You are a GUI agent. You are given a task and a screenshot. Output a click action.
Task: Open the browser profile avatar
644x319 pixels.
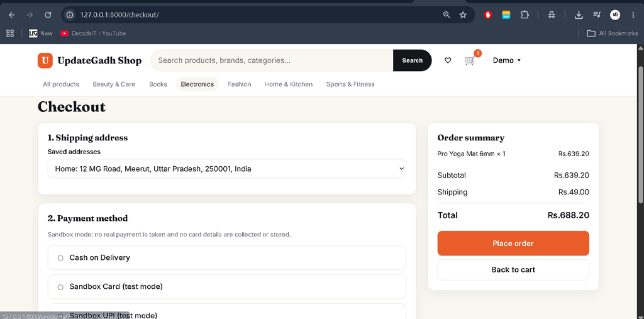click(x=615, y=15)
